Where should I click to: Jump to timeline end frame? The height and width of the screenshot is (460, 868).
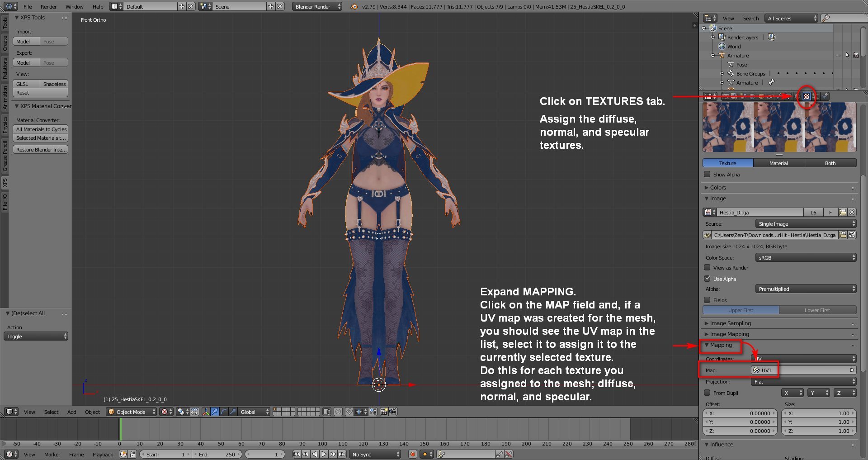click(342, 454)
